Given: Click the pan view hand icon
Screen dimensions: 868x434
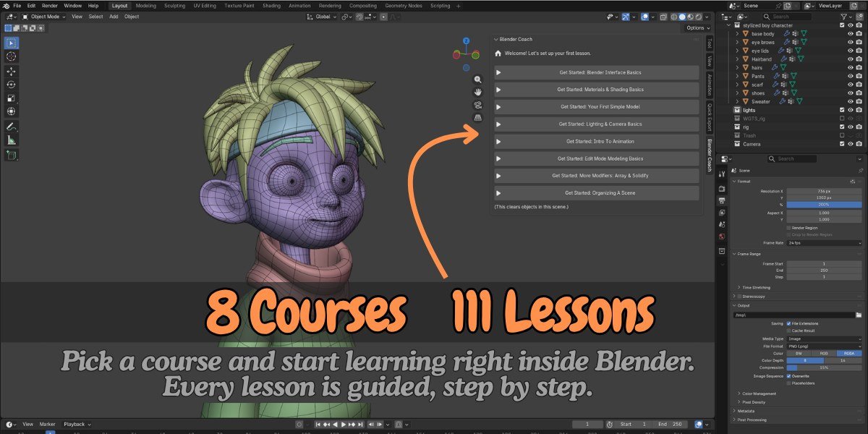Looking at the screenshot, I should click(477, 92).
